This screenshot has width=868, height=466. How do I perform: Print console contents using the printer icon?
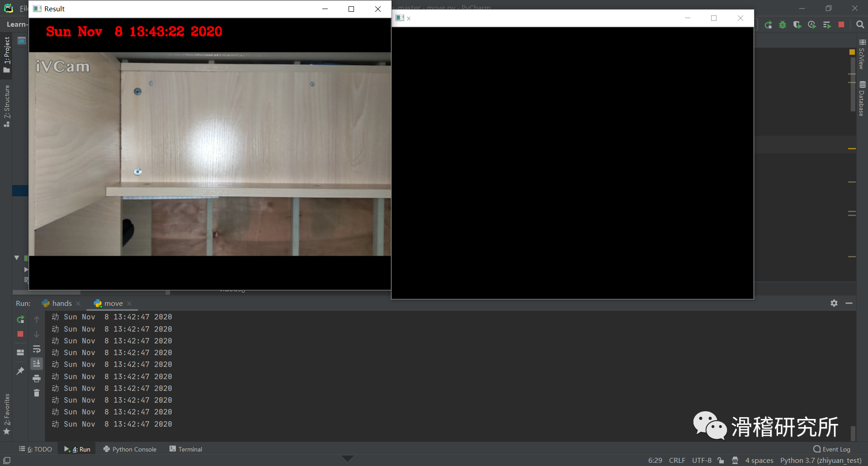coord(37,379)
